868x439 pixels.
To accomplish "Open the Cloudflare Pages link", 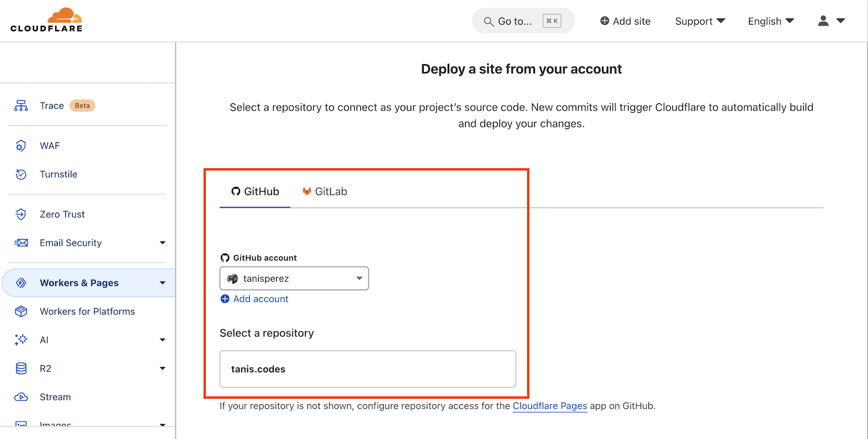I will (549, 406).
